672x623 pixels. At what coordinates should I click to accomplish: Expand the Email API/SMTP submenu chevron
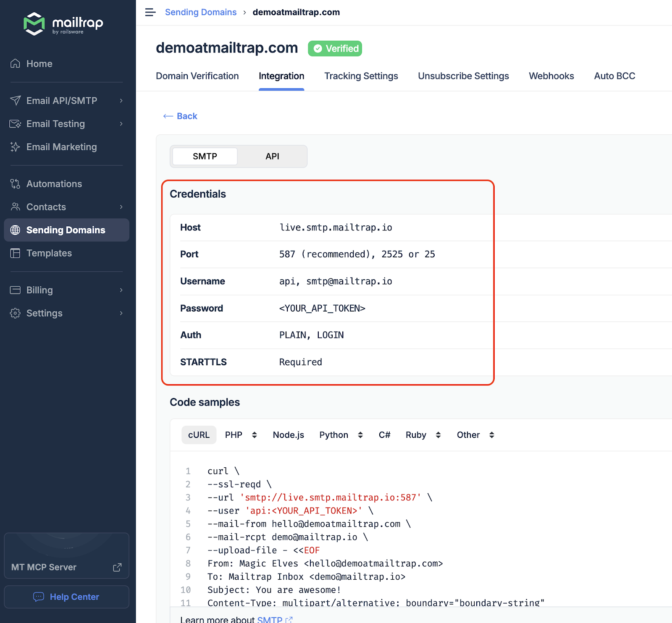click(x=121, y=101)
